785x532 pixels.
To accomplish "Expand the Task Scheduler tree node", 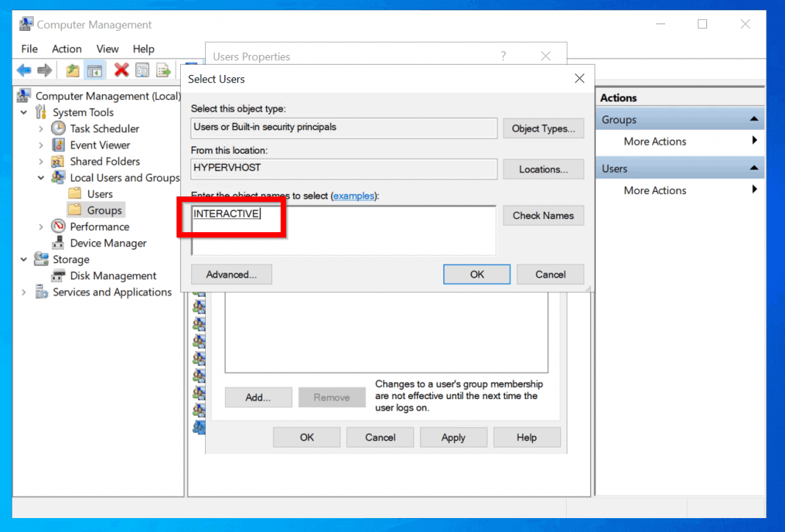I will [x=43, y=128].
